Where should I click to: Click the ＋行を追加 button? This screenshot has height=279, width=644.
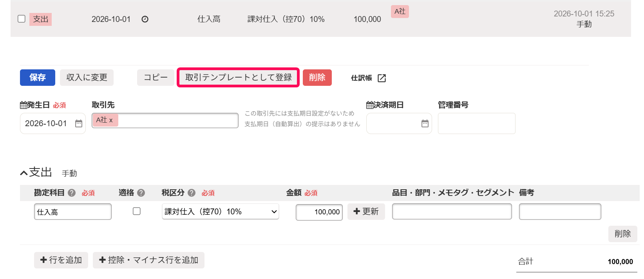coord(61,260)
